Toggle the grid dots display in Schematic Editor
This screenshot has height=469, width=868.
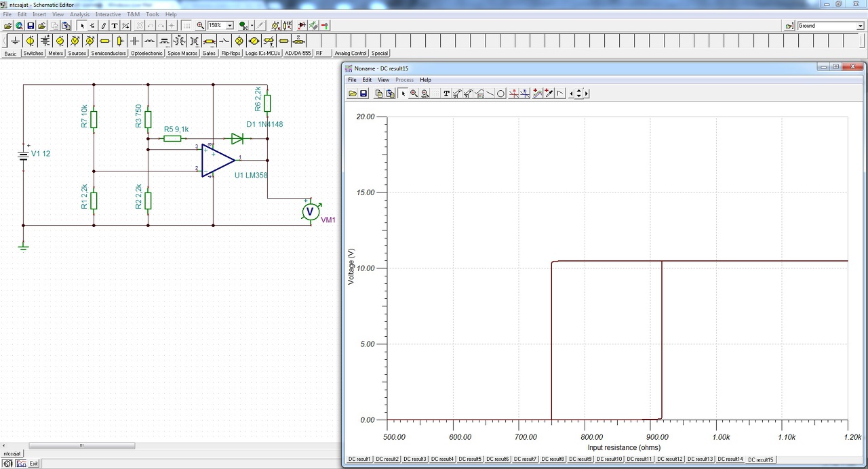coord(187,26)
